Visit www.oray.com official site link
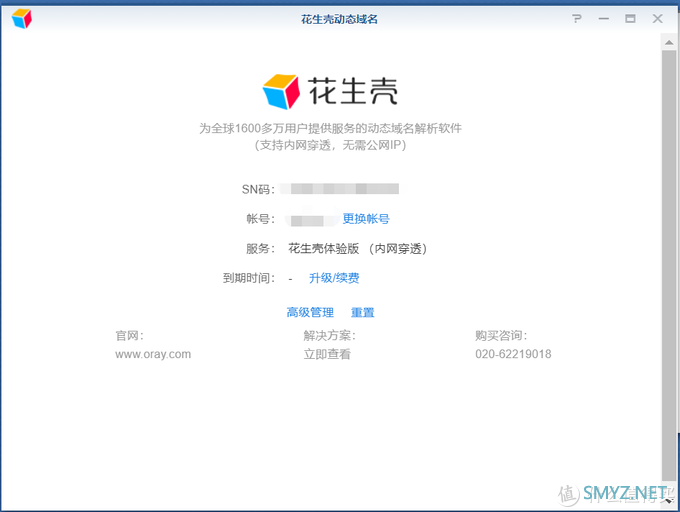The image size is (680, 512). click(x=153, y=354)
